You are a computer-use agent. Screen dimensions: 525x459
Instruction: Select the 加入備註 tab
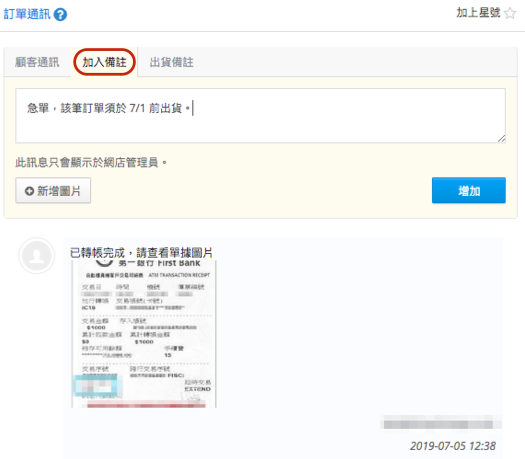tap(104, 62)
